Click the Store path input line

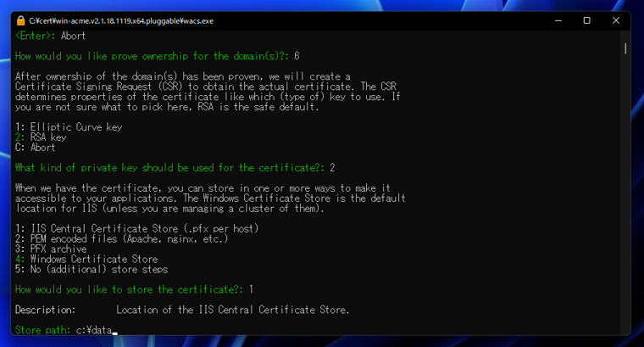64,330
